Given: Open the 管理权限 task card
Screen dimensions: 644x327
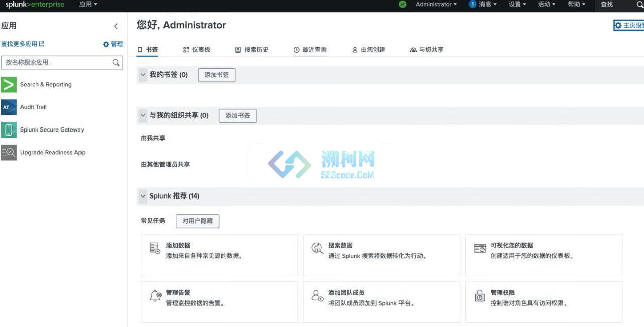Looking at the screenshot, I should click(544, 302).
